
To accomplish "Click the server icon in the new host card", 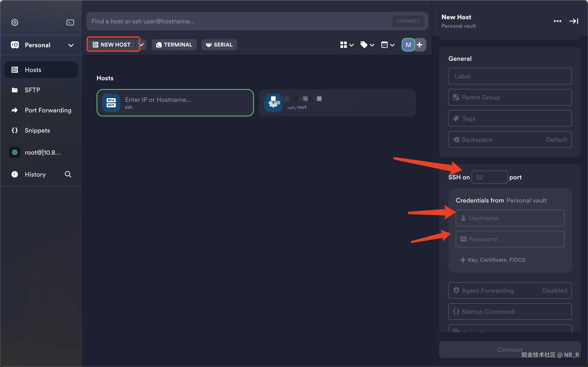I will [111, 103].
